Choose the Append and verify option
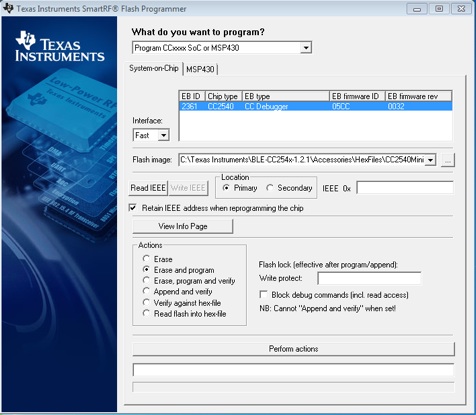The width and height of the screenshot is (476, 415). 146,291
